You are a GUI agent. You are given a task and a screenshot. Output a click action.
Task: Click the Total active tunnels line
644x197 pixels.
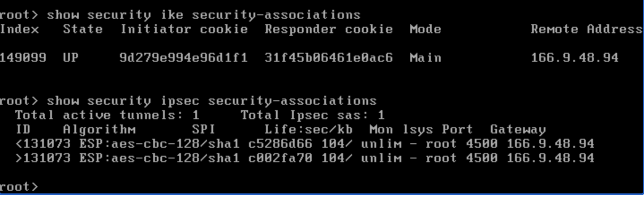[x=107, y=115]
